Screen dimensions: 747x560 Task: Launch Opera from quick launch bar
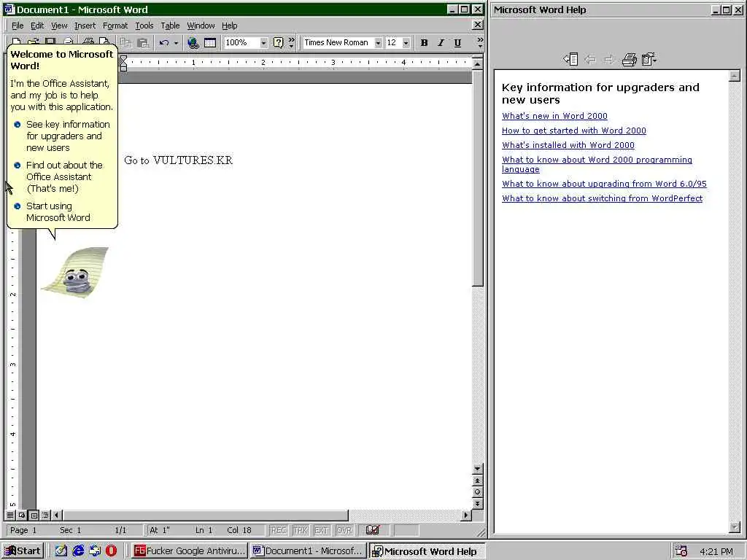111,551
